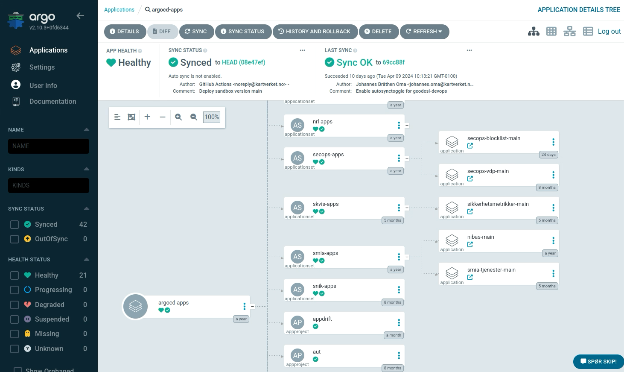Open the secops-vdp-main three-dot menu
This screenshot has height=372, width=624.
553,175
